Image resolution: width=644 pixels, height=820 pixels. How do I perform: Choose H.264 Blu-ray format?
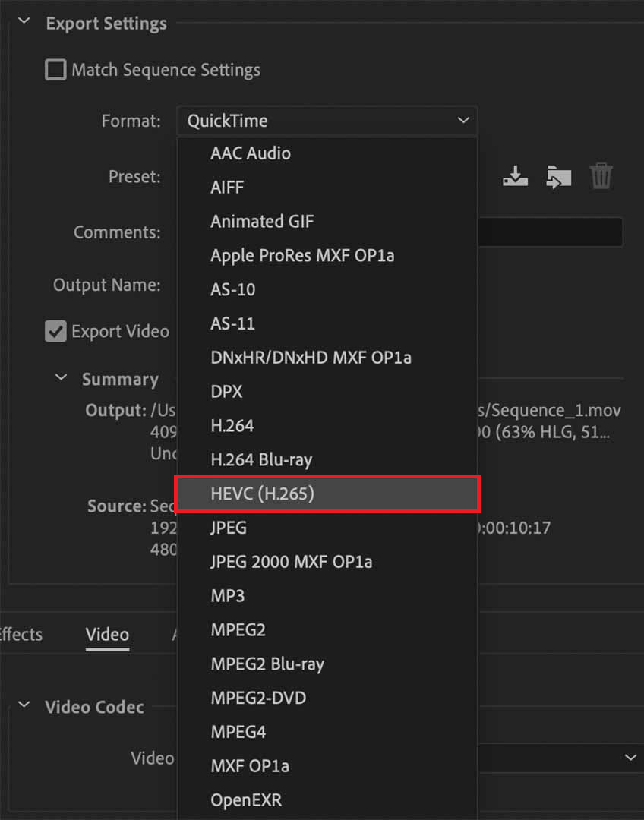click(x=327, y=459)
